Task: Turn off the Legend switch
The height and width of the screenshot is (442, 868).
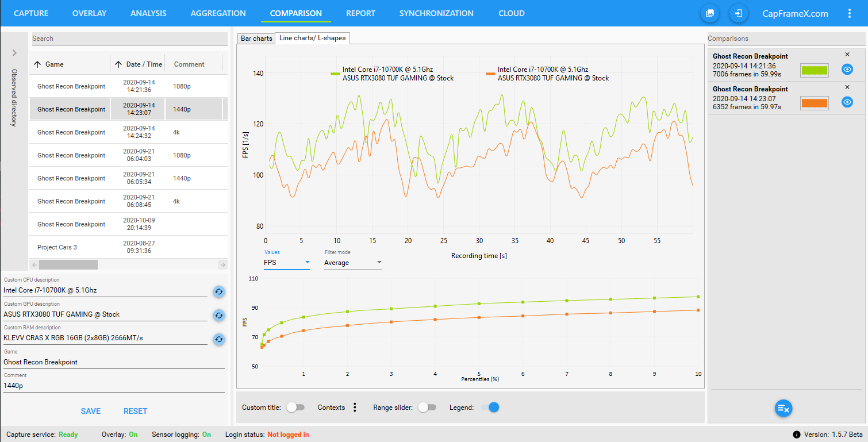Action: [490, 408]
